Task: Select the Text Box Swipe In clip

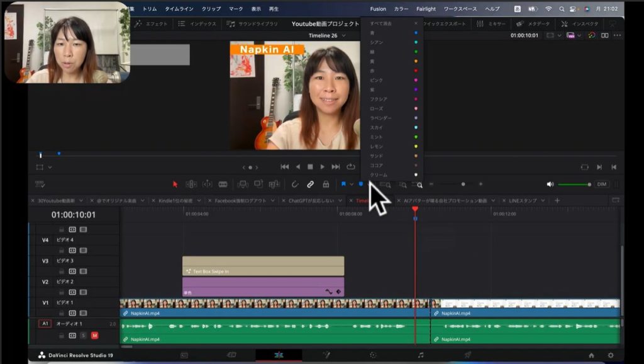Action: [x=263, y=266]
